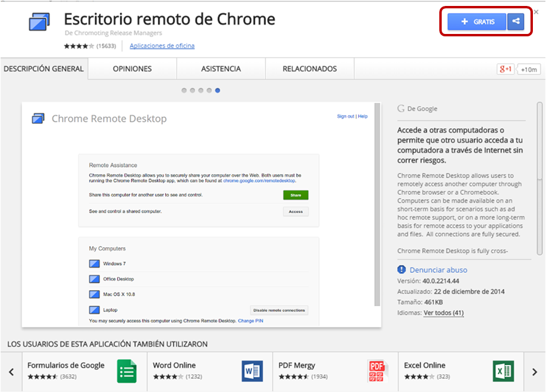Click the blue GRATIS install button

point(477,21)
